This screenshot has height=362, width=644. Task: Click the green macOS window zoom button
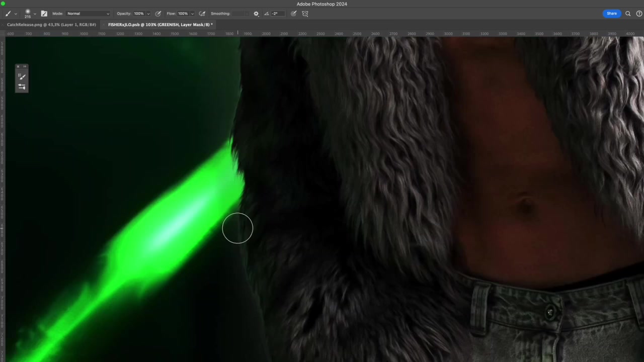pos(3,4)
